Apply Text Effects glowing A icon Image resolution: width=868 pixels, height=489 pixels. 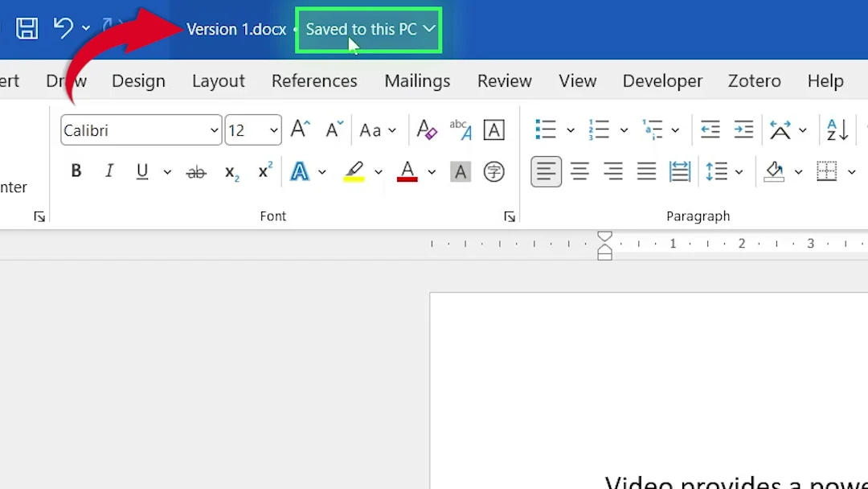300,171
